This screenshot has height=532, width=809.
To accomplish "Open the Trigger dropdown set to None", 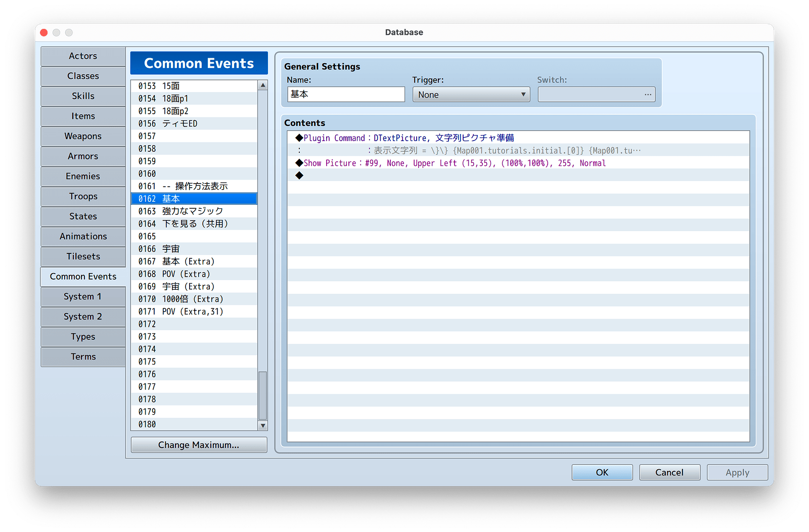I will [x=471, y=95].
